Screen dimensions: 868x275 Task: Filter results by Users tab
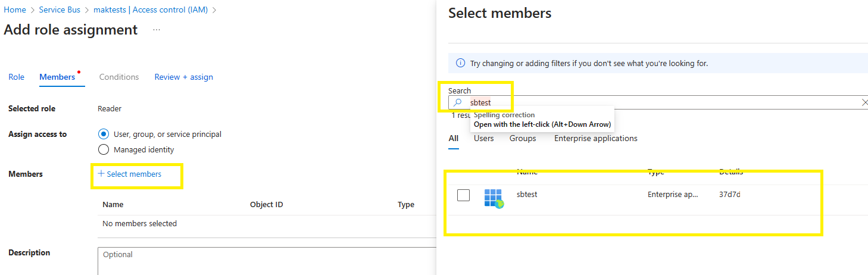(484, 138)
